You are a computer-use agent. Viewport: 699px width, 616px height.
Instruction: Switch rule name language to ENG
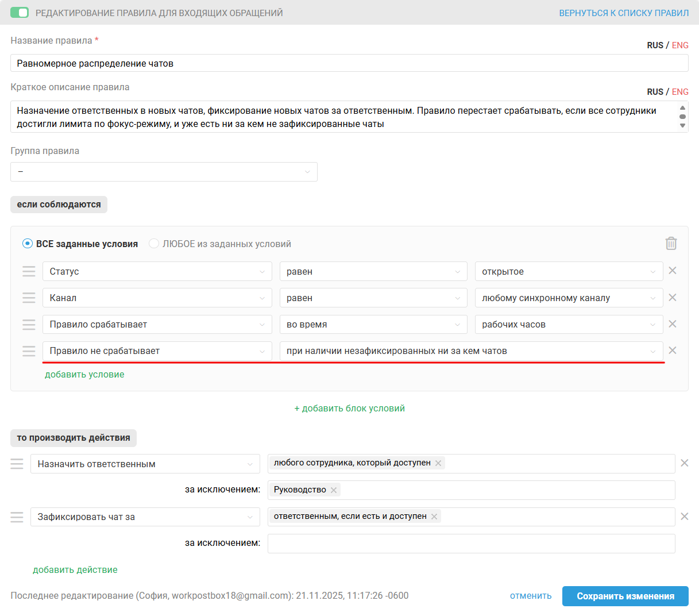(x=680, y=45)
